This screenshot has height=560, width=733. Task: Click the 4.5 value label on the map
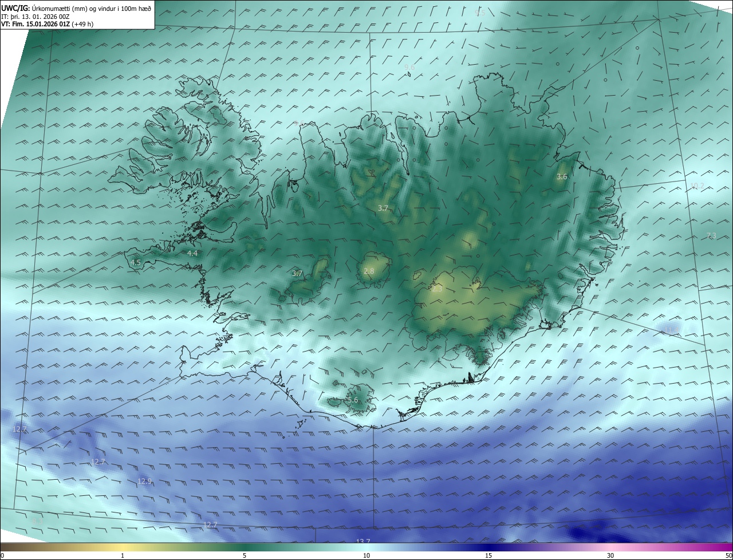tap(136, 262)
